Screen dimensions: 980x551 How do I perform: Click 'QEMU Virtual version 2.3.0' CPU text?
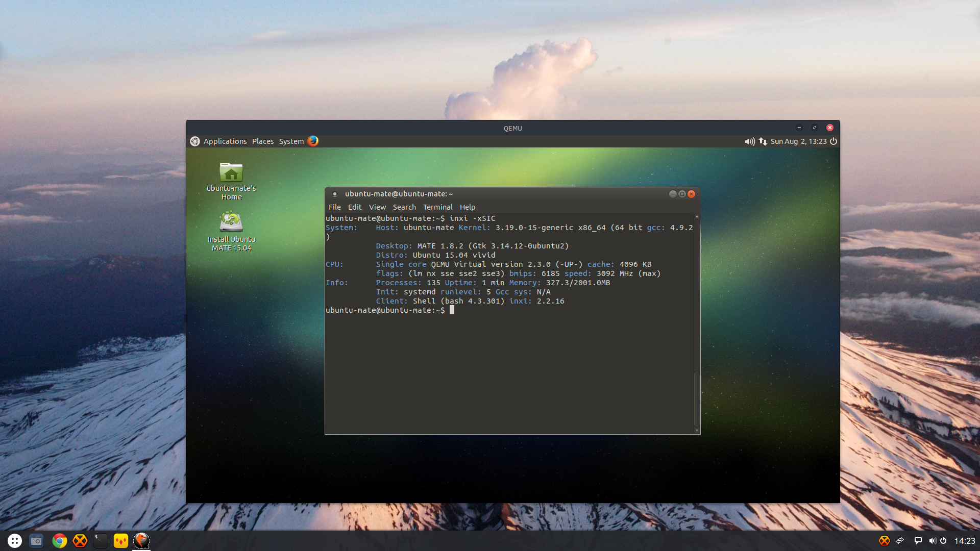pos(491,264)
